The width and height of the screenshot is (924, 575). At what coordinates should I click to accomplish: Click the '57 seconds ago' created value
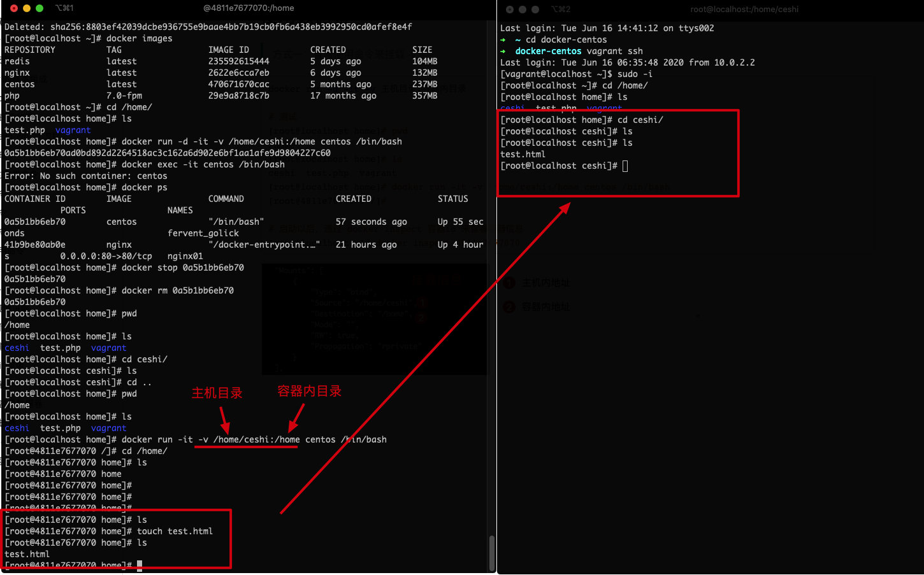(x=372, y=222)
